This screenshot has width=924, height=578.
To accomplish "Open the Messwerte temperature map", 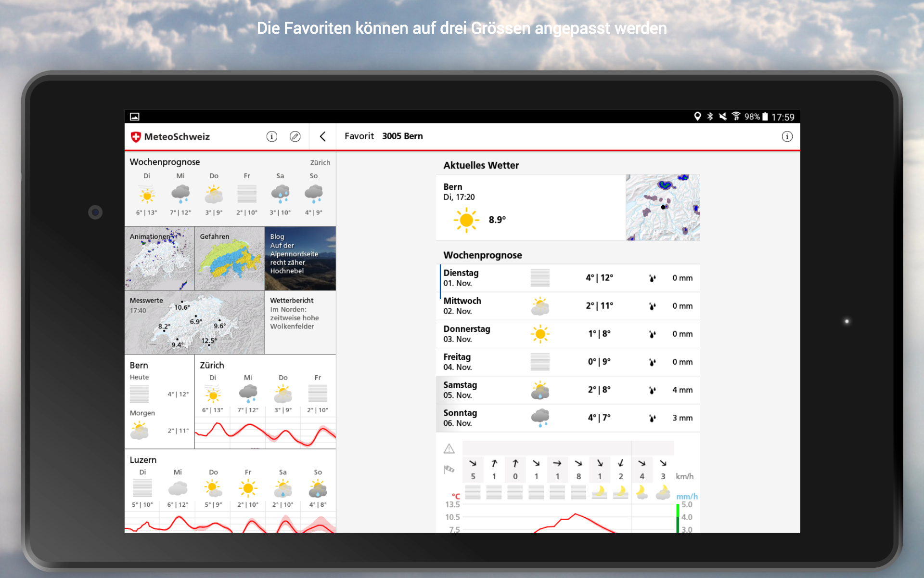I will pos(194,322).
